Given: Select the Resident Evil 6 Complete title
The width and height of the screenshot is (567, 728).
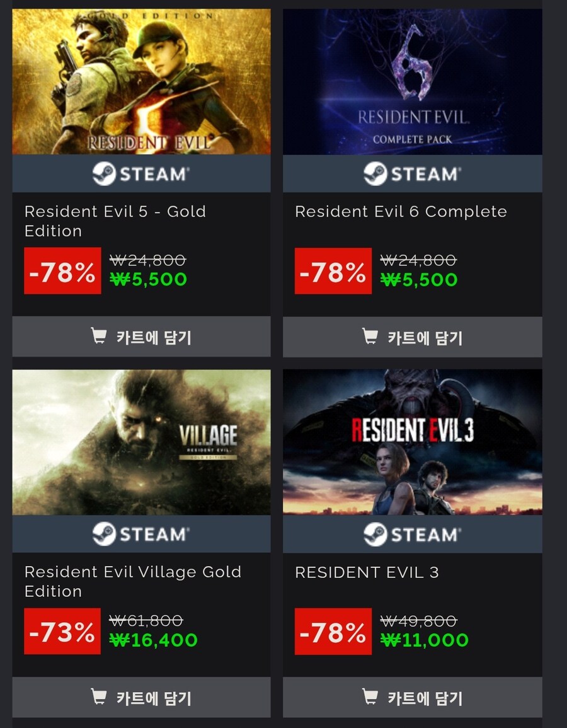Looking at the screenshot, I should (401, 212).
